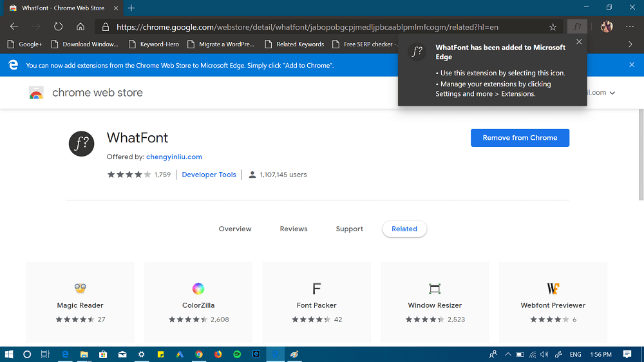Launch Firefox from taskbar

coord(218,354)
